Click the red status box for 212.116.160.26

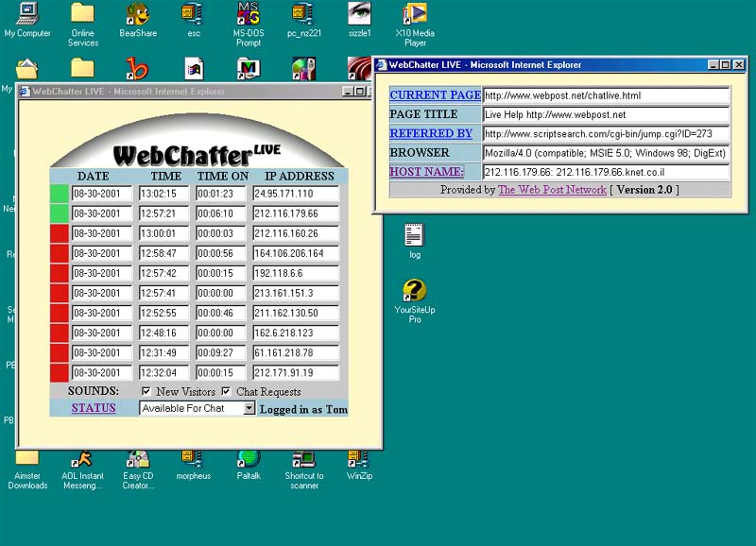coord(60,233)
